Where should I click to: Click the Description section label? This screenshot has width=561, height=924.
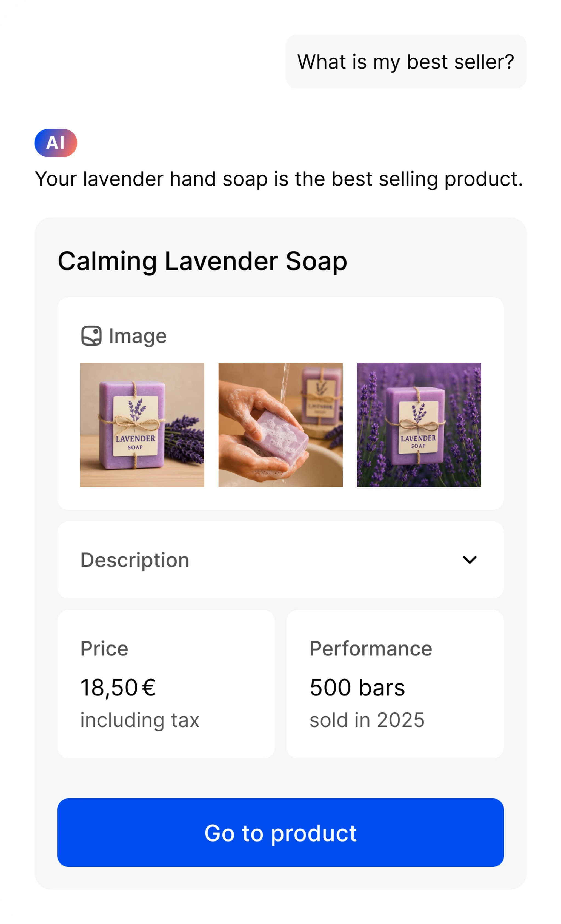pyautogui.click(x=134, y=560)
